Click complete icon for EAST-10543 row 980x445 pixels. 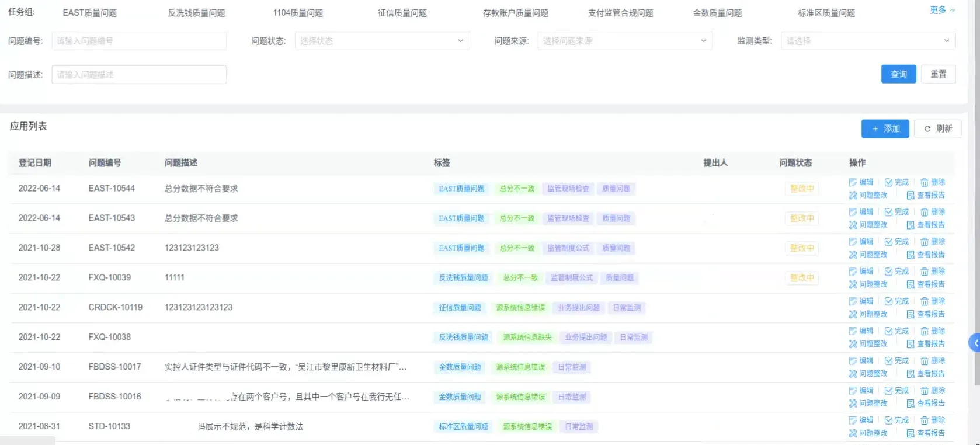tap(889, 212)
